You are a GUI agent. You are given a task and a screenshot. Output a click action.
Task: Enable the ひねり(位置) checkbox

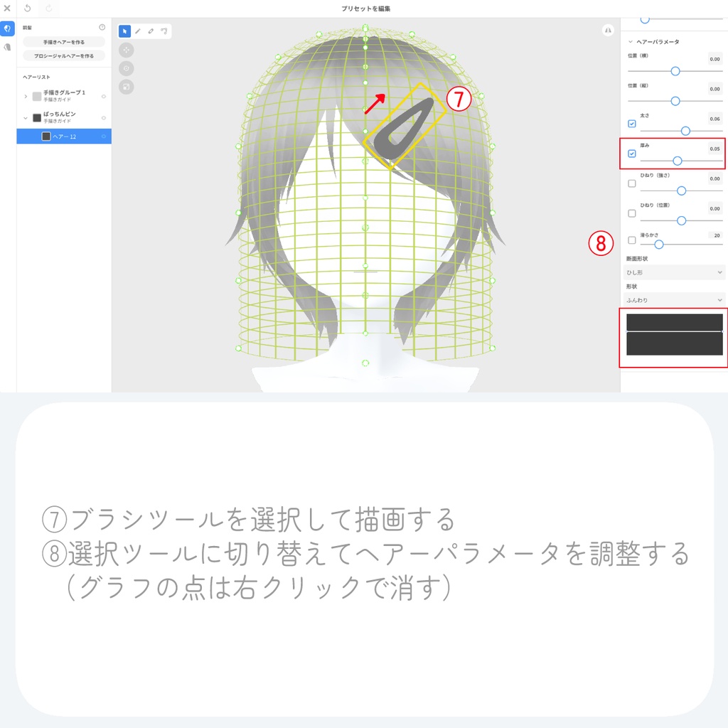coord(632,213)
